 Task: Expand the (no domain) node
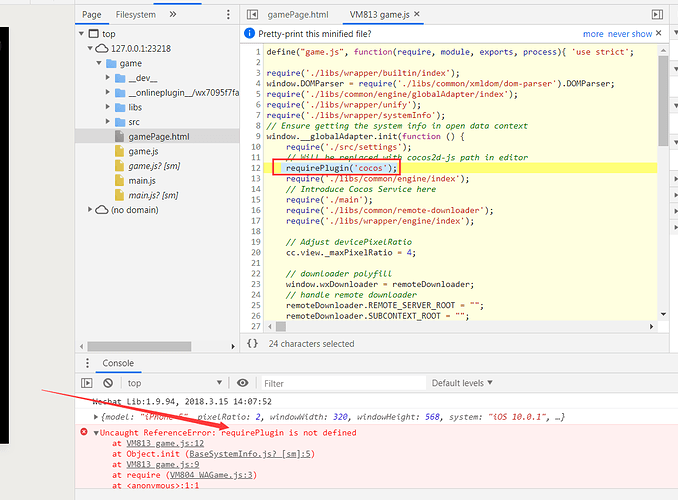click(x=90, y=209)
